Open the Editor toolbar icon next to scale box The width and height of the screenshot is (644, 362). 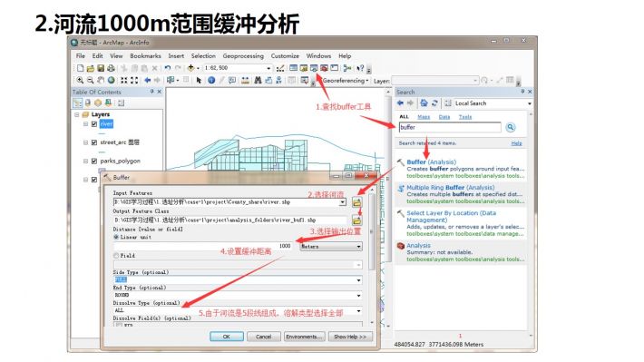(280, 68)
